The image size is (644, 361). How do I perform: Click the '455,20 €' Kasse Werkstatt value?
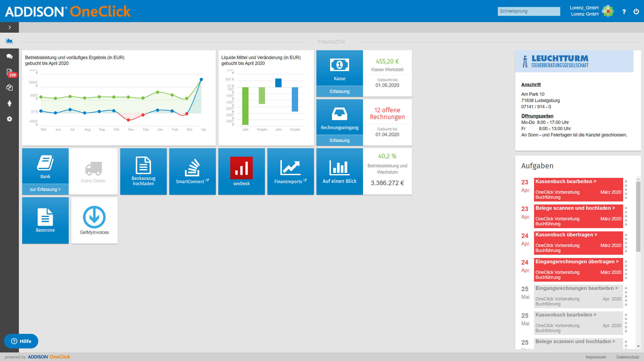click(x=387, y=62)
